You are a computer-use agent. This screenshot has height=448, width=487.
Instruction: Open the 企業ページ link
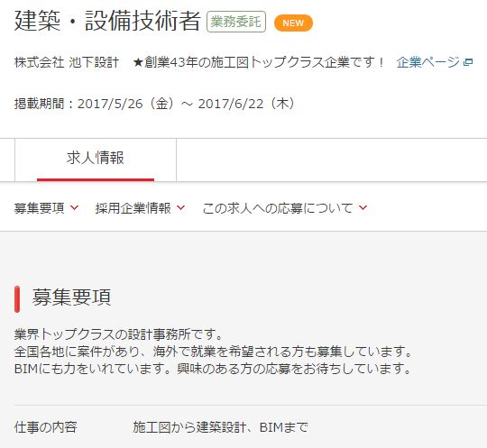428,62
